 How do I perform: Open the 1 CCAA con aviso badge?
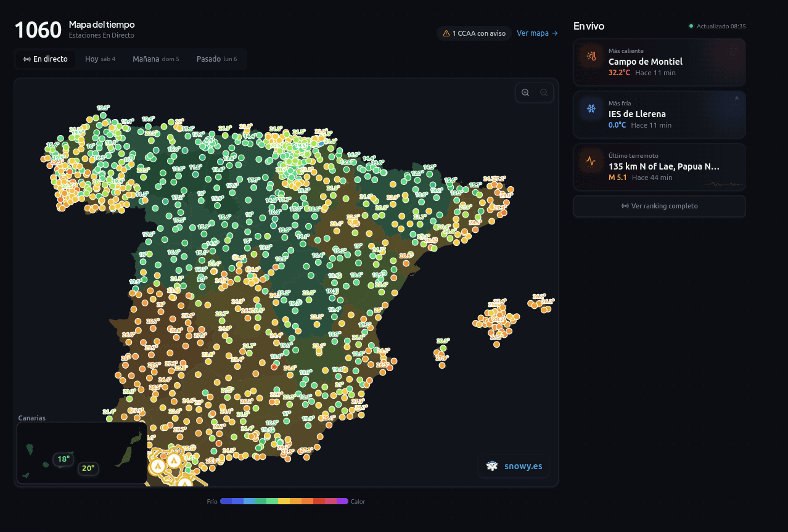(x=474, y=33)
